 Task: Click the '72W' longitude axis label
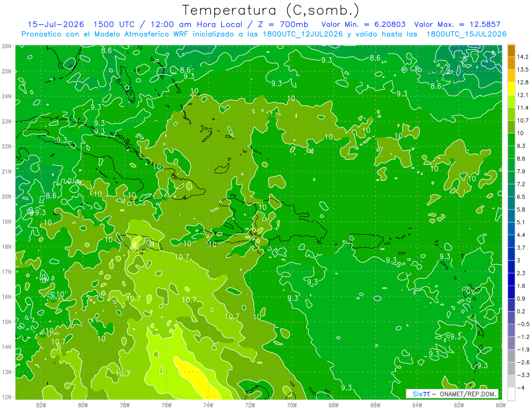point(250,405)
